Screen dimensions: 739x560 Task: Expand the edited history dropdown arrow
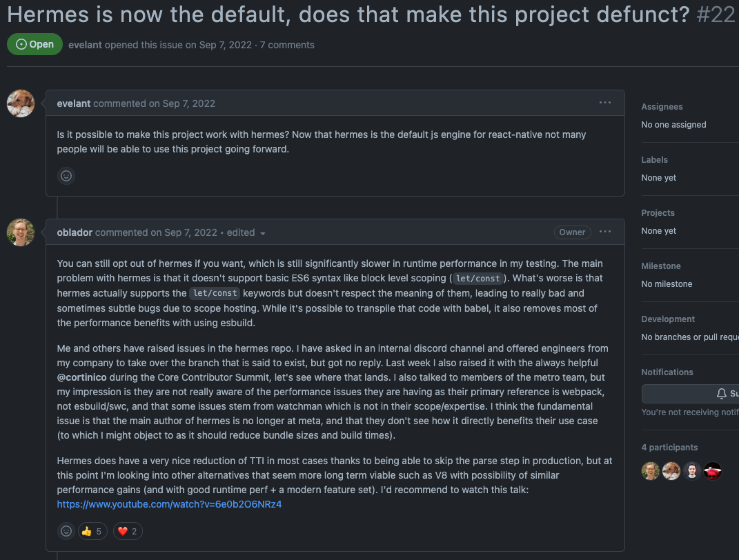[x=262, y=233]
